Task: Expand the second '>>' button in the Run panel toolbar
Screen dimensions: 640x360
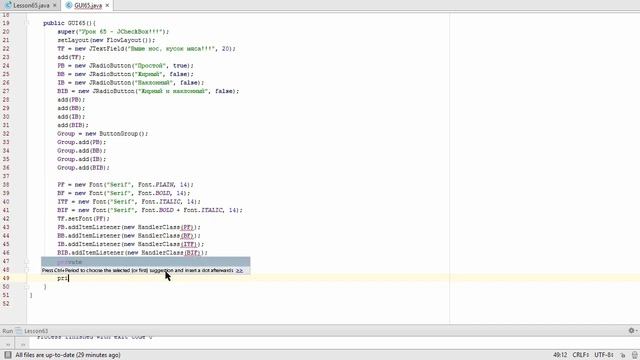Action: 23,345
